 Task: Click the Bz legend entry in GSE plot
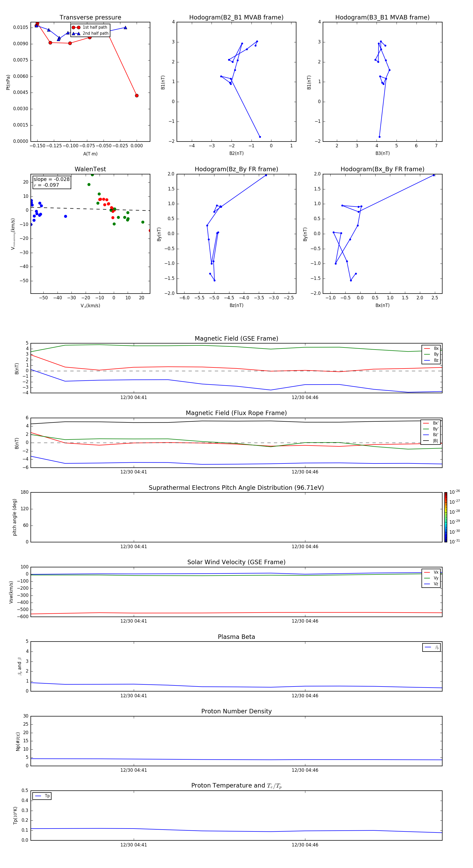(431, 360)
